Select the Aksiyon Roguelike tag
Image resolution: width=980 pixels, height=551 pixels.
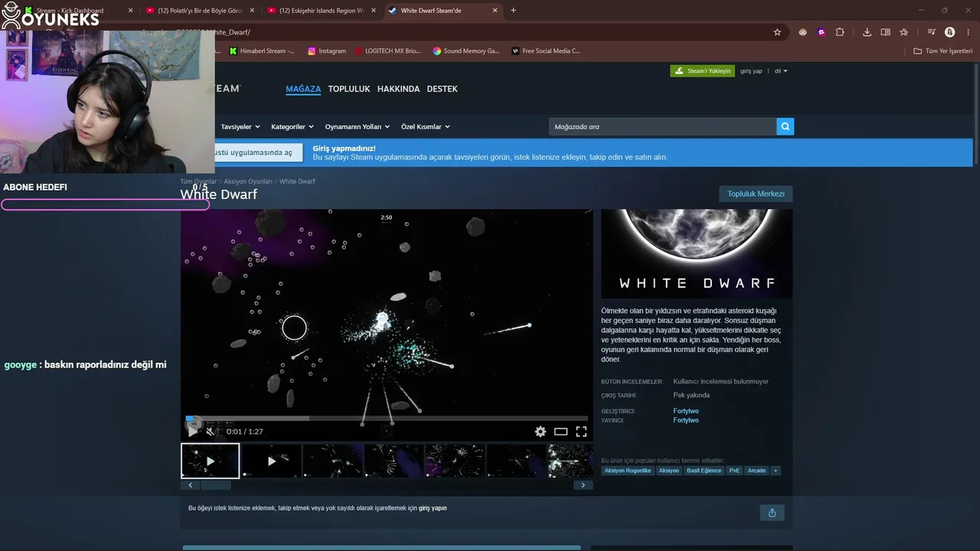pyautogui.click(x=628, y=471)
